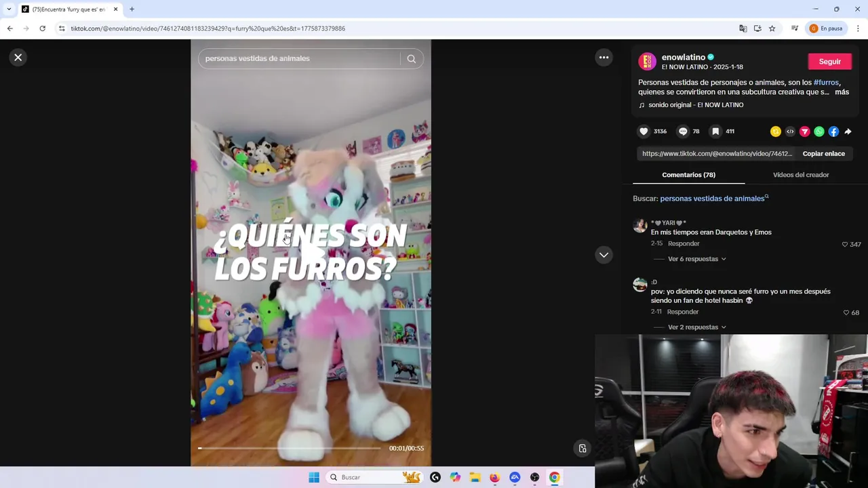868x488 pixels.
Task: Share the video to Facebook
Action: pyautogui.click(x=833, y=131)
